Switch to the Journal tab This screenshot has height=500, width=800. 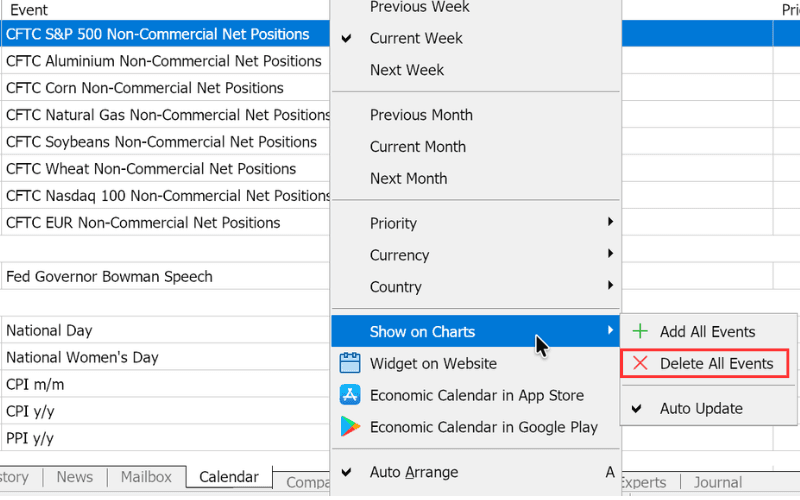tap(717, 482)
